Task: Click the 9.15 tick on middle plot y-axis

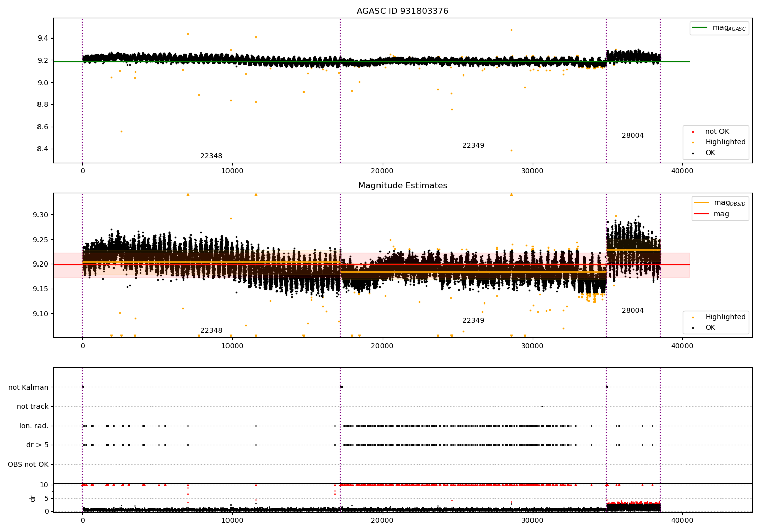Action: pyautogui.click(x=41, y=289)
